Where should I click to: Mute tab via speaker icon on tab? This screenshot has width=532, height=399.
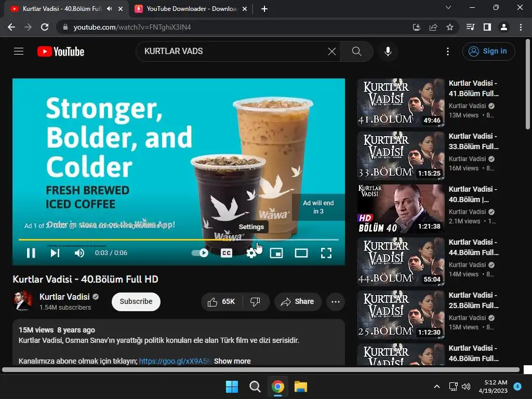point(109,9)
